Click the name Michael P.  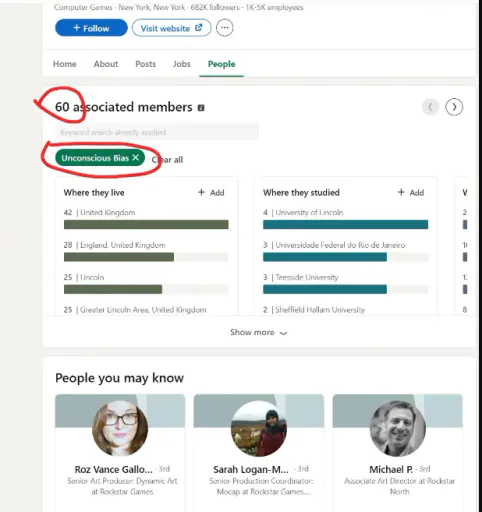point(391,469)
